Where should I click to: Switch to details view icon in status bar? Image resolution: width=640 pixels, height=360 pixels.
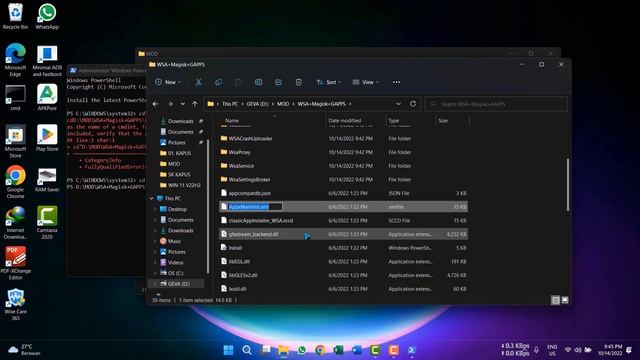tap(556, 300)
